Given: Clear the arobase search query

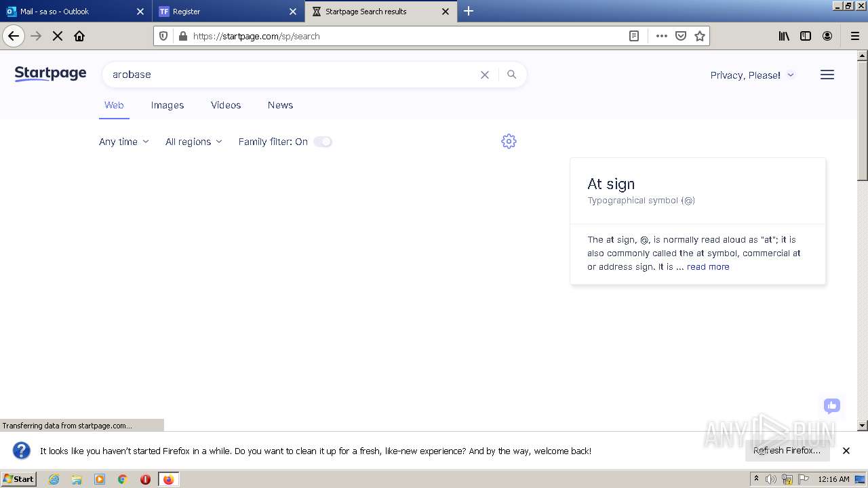Looking at the screenshot, I should 485,75.
